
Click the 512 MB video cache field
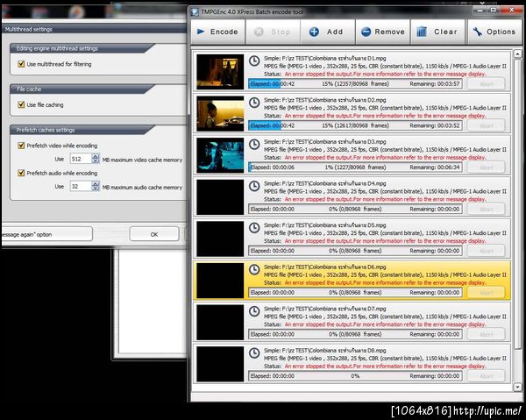[81, 159]
